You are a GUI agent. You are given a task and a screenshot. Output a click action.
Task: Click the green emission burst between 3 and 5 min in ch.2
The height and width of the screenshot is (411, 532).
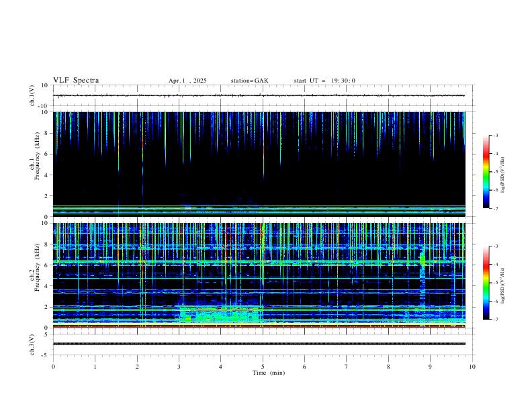pos(220,314)
